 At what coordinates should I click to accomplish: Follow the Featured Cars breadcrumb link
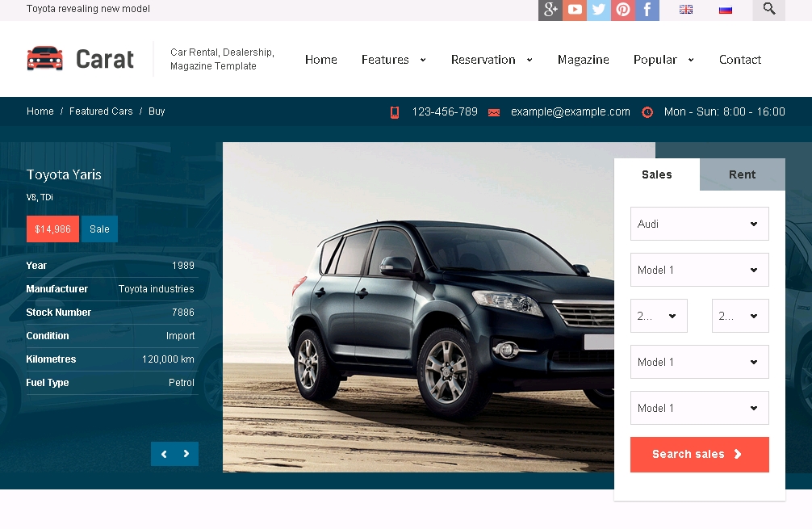(101, 111)
